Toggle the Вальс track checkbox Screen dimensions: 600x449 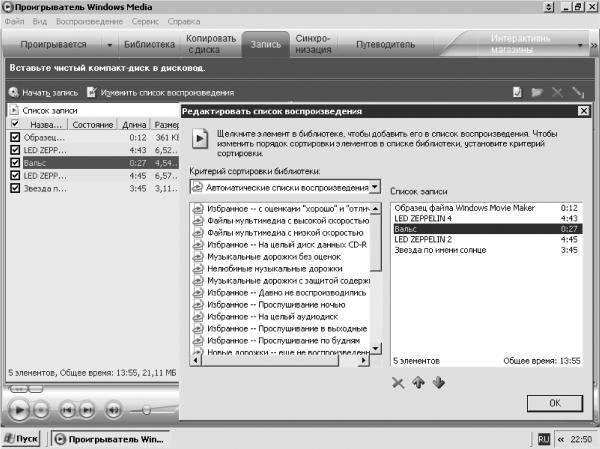15,163
